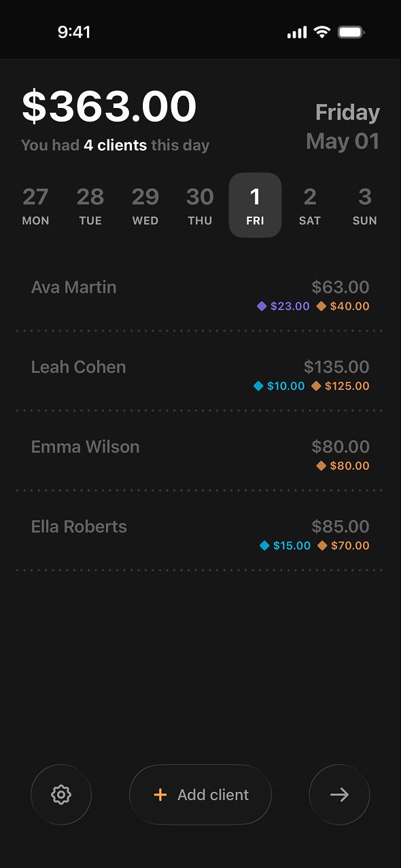Switch to Wednesday 29
The width and height of the screenshot is (401, 868).
[x=145, y=205]
